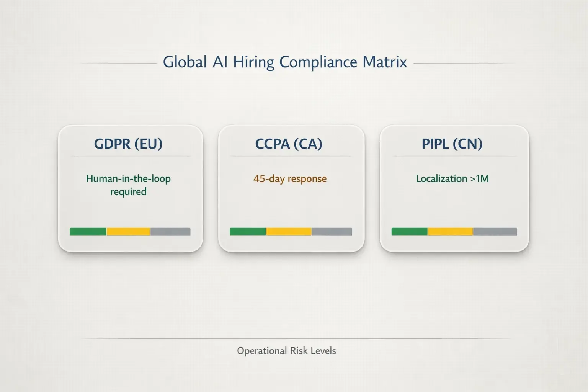Click the Human-in-the-loop required text
Image resolution: width=588 pixels, height=392 pixels.
pos(128,185)
